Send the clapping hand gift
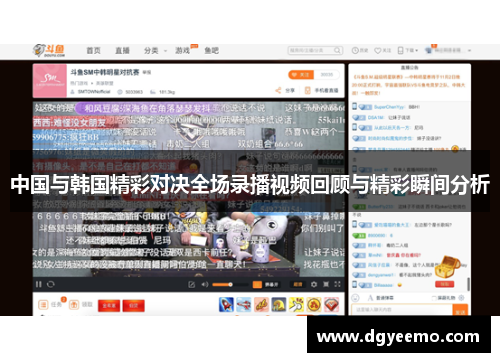This screenshot has width=500, height=362. click(296, 305)
